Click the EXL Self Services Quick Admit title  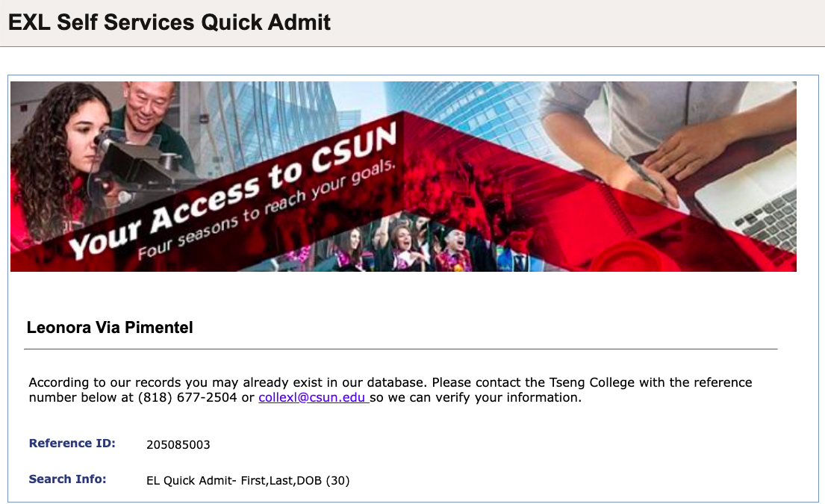[169, 22]
